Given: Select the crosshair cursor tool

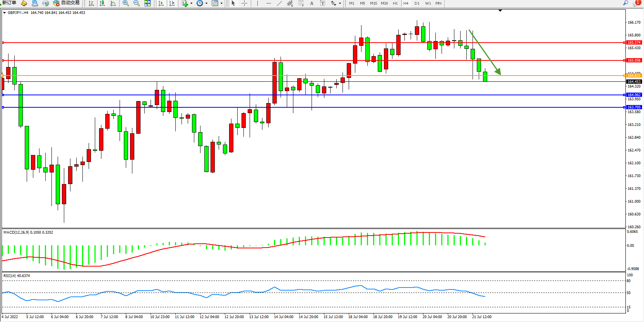Looking at the screenshot, I should point(244,3).
